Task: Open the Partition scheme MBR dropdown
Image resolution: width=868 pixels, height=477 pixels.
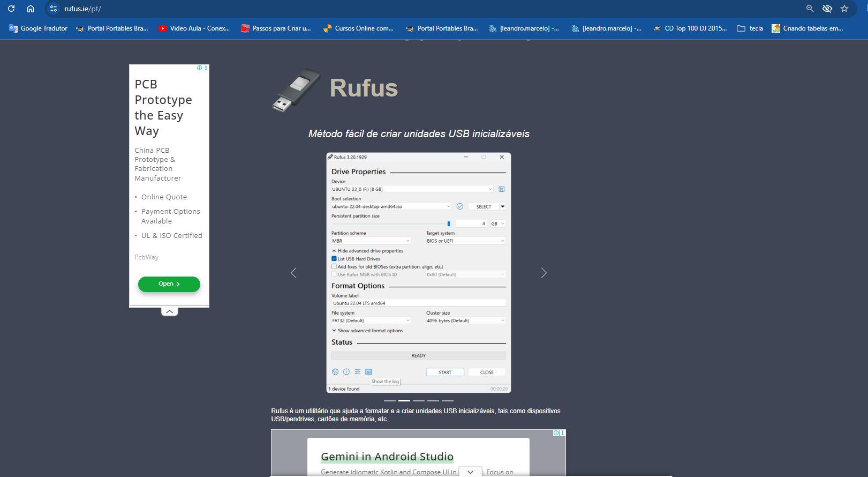Action: [x=371, y=241]
